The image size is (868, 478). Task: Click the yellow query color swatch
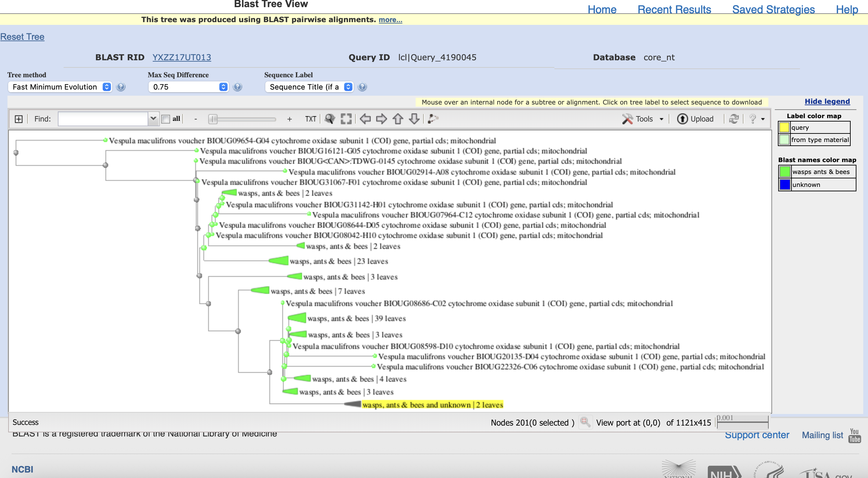click(x=784, y=128)
